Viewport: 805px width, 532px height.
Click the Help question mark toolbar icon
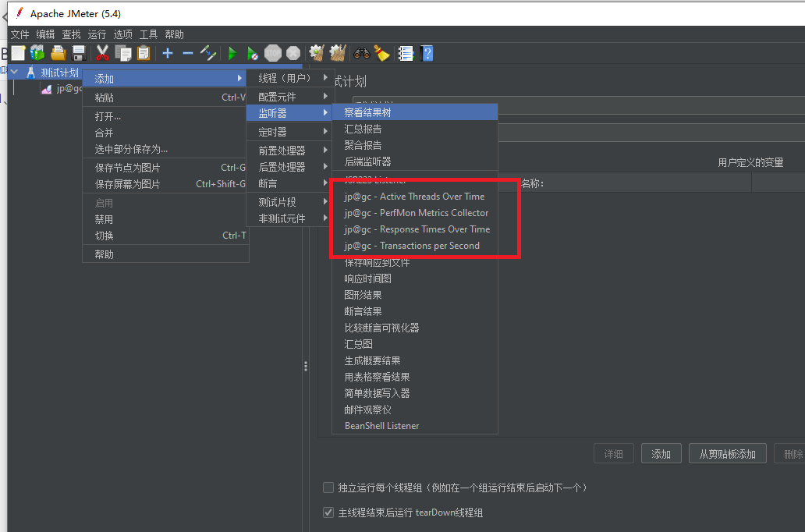pyautogui.click(x=426, y=53)
